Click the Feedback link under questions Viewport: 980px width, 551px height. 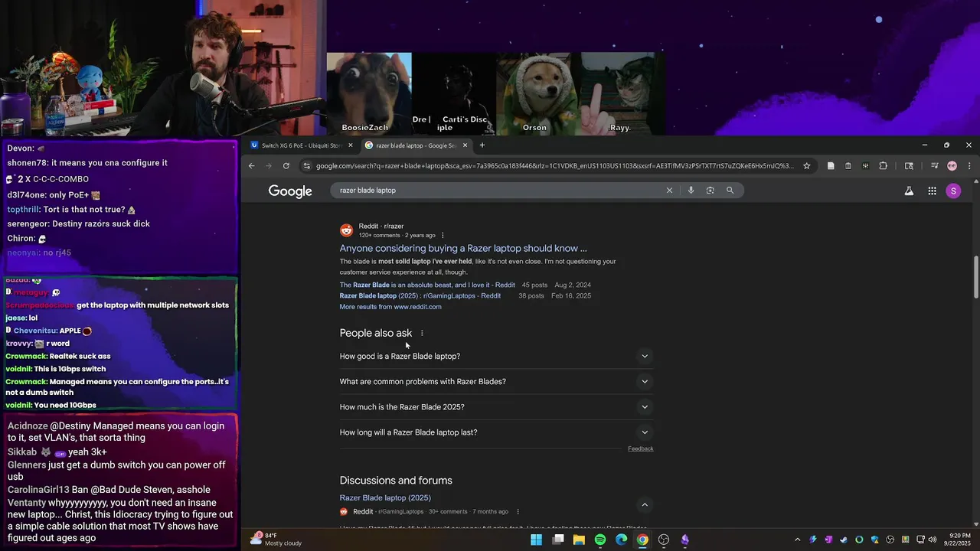tap(641, 448)
